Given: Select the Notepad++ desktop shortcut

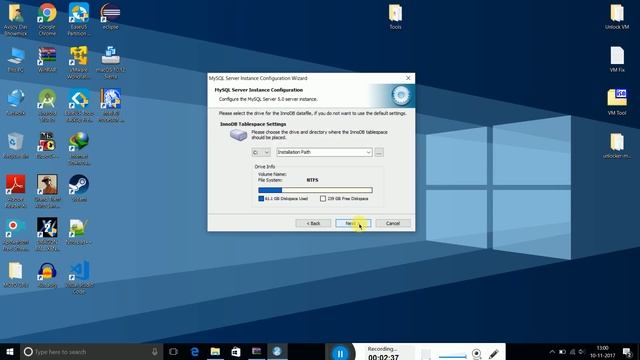Looking at the screenshot, I should coord(79,232).
